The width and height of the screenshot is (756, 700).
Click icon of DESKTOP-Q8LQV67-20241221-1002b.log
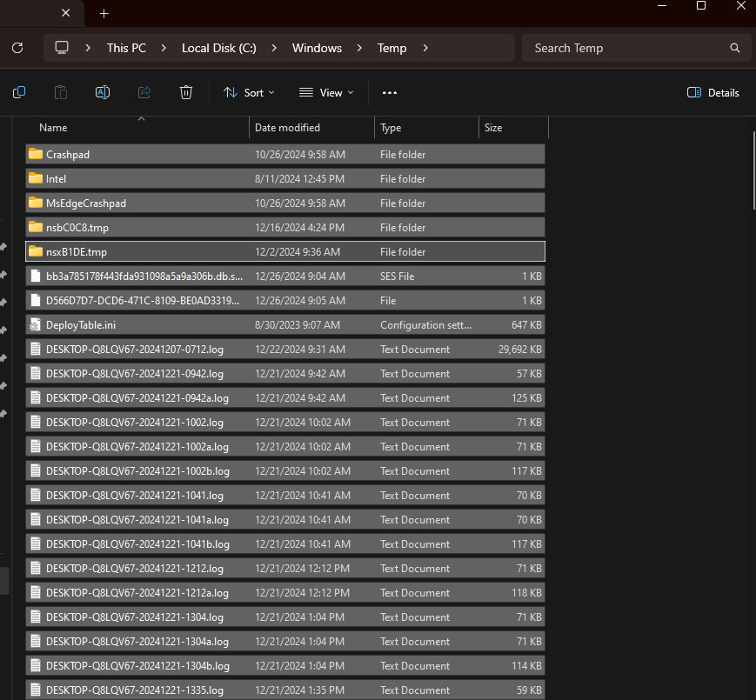tap(35, 470)
